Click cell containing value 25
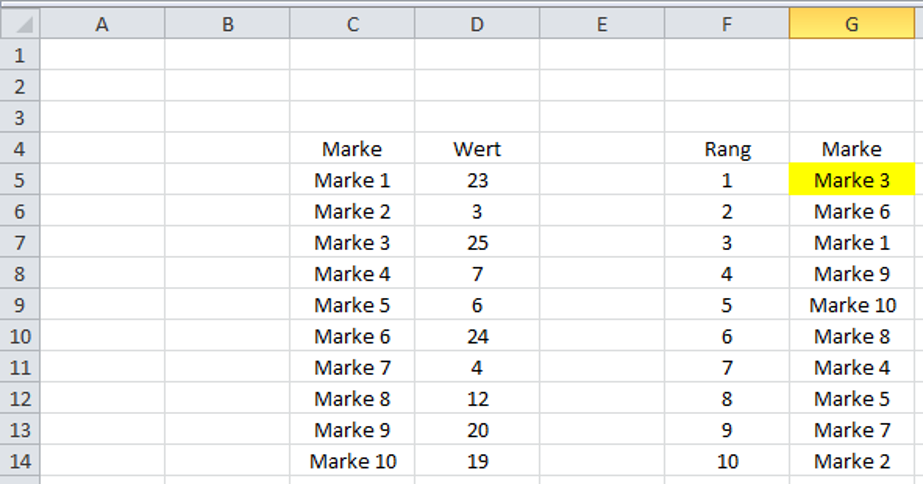 click(477, 242)
